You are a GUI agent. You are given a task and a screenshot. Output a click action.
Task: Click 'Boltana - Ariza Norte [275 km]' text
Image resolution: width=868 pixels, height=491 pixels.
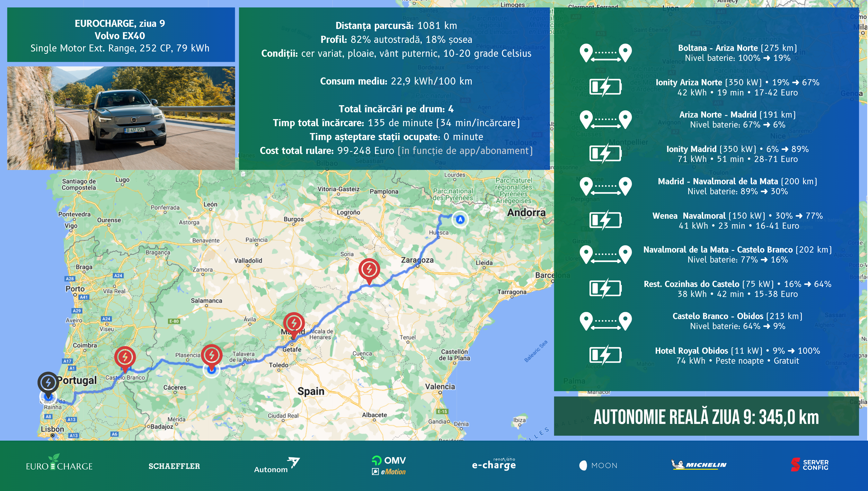point(738,48)
